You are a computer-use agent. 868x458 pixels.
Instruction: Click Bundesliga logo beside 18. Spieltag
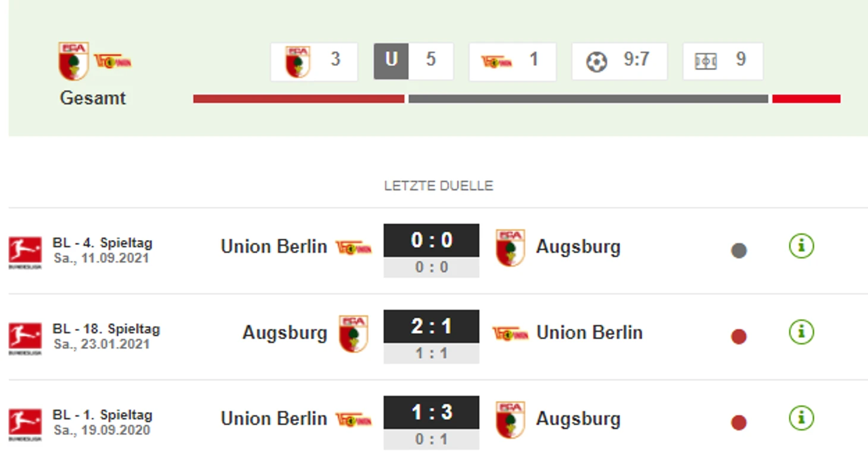click(x=25, y=338)
